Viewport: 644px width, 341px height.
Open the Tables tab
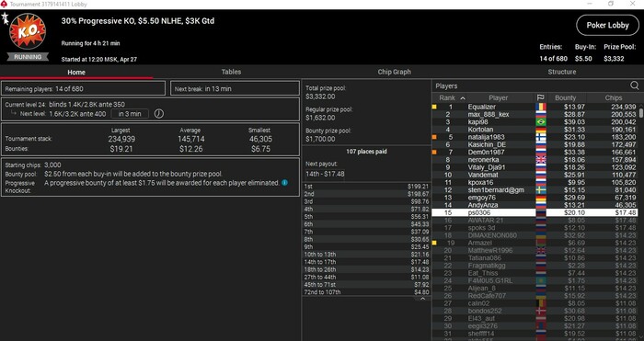231,72
